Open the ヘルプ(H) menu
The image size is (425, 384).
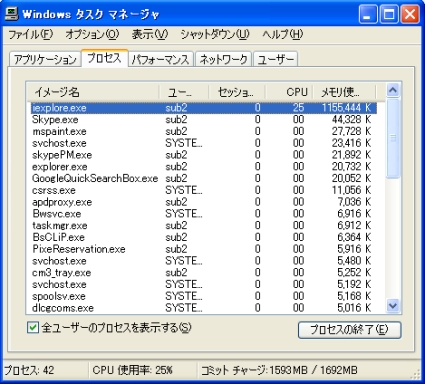pyautogui.click(x=282, y=34)
